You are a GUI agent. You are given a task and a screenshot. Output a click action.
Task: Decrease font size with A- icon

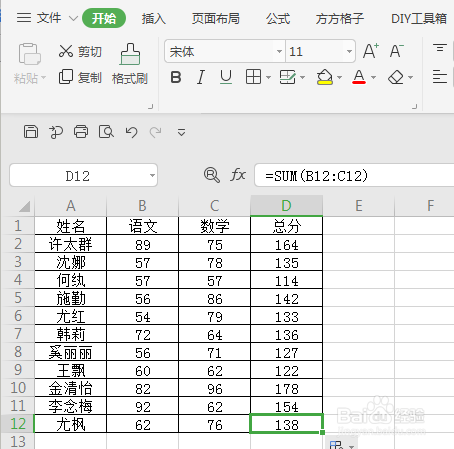[x=397, y=51]
